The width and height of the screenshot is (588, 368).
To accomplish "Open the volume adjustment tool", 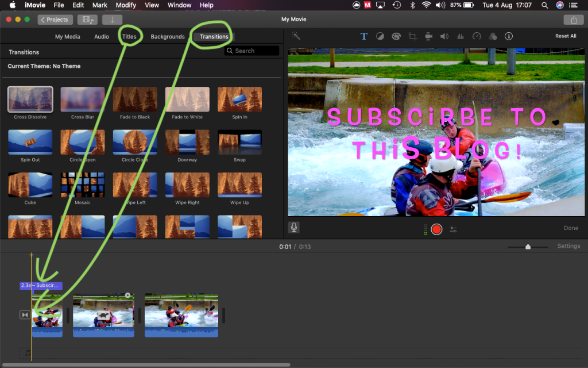I will (444, 36).
